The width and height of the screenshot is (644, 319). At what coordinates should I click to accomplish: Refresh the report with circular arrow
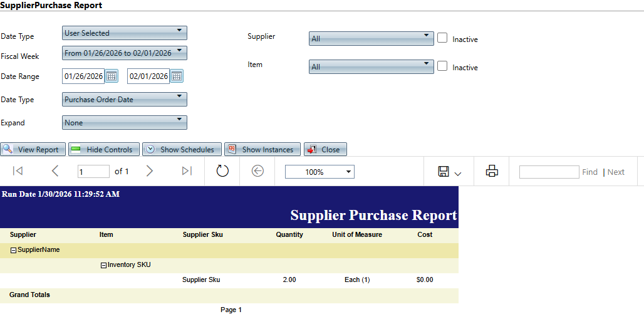(222, 171)
